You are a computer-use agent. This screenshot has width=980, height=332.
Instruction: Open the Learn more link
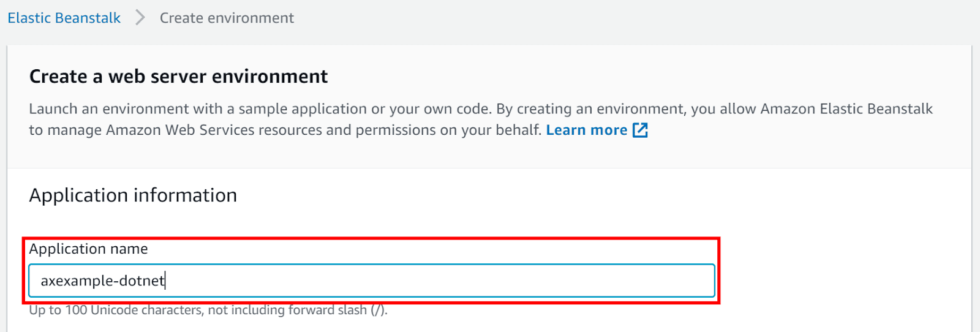coord(586,130)
